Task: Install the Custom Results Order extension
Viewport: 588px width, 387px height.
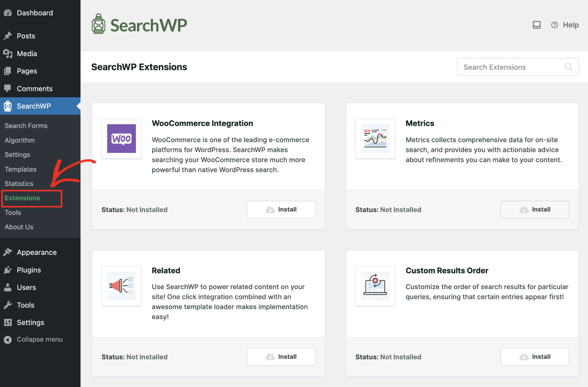Action: coord(535,357)
